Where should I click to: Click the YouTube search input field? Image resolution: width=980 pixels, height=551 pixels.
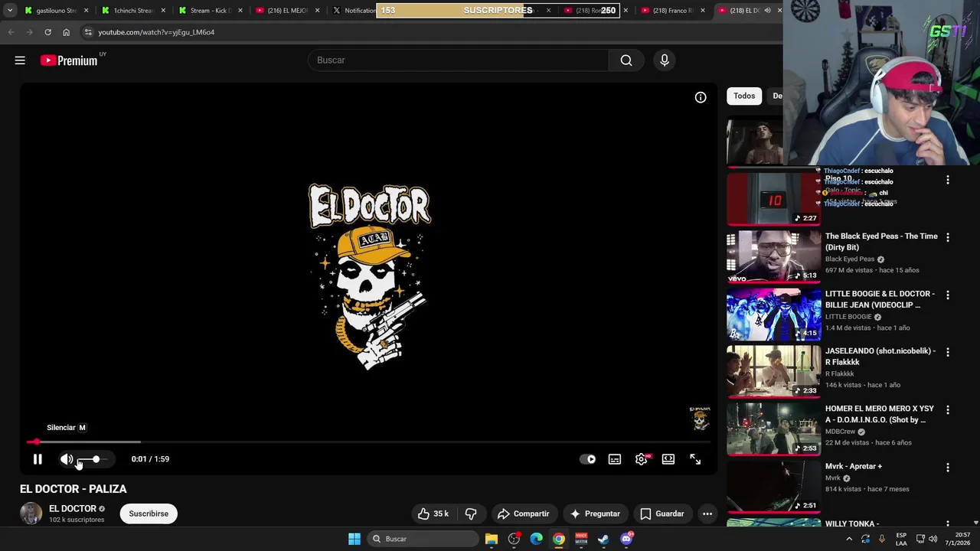[x=459, y=60]
